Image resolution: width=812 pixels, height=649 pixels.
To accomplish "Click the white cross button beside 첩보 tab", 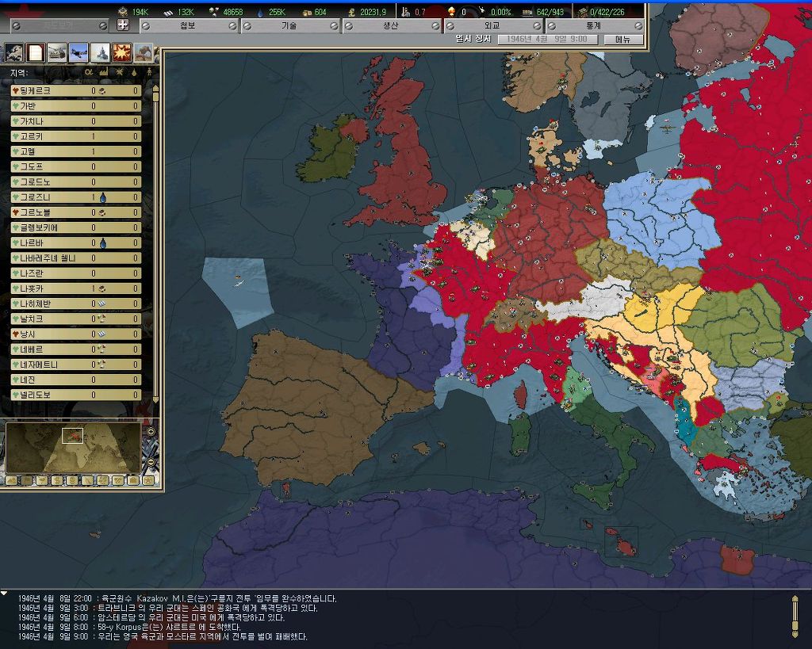I will tap(122, 25).
